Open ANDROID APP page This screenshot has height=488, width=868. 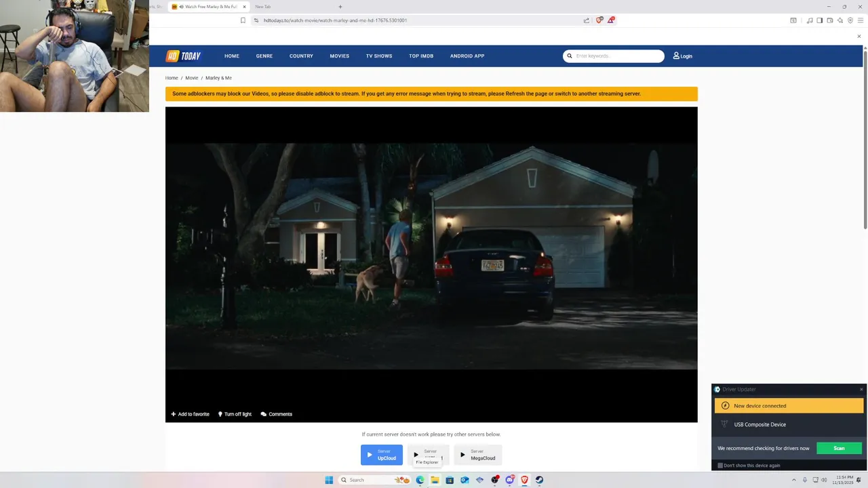[467, 56]
